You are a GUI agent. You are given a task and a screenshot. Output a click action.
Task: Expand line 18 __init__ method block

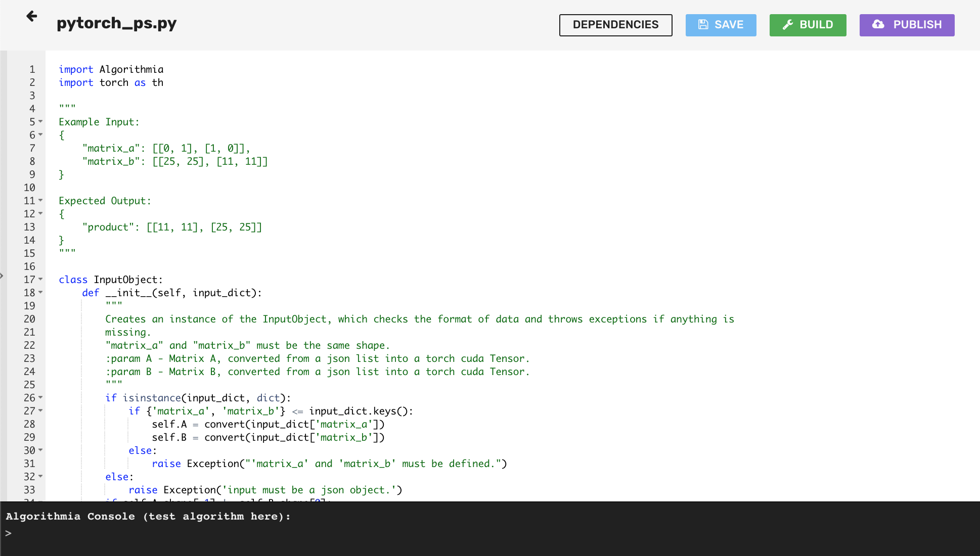pos(42,292)
